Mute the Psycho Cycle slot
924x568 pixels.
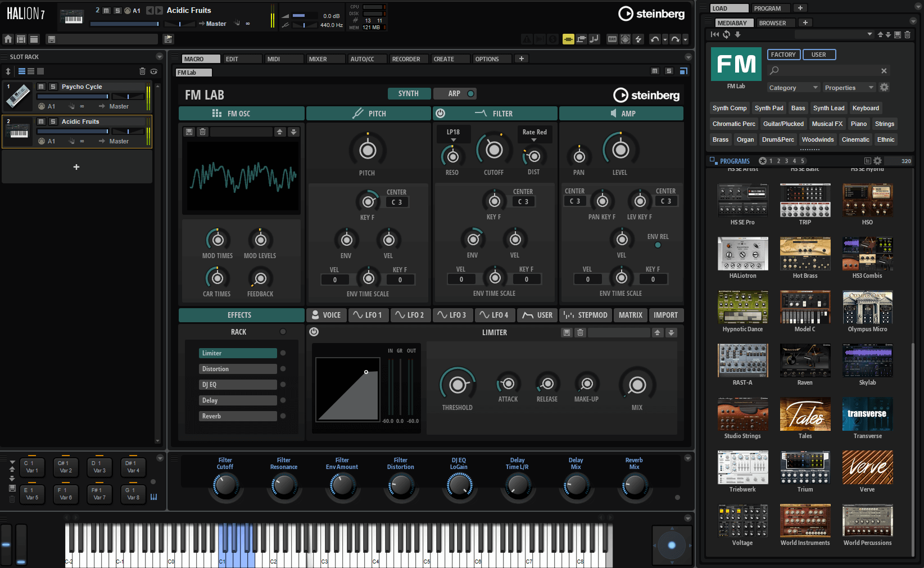click(41, 87)
